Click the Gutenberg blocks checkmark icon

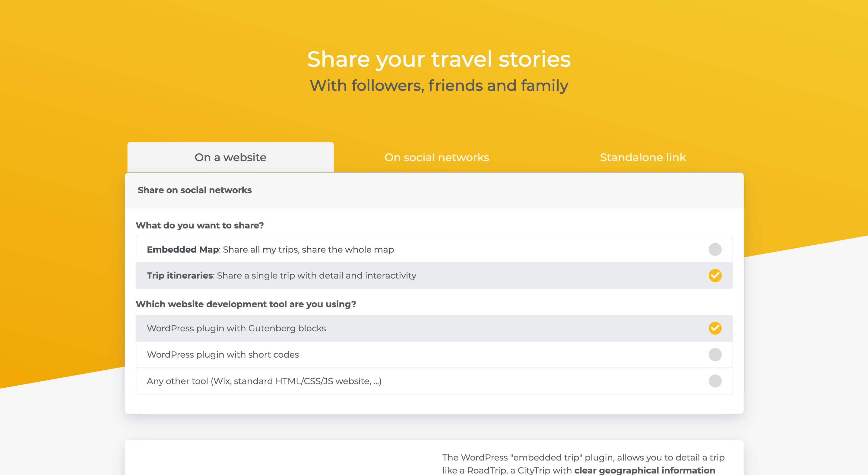click(715, 328)
